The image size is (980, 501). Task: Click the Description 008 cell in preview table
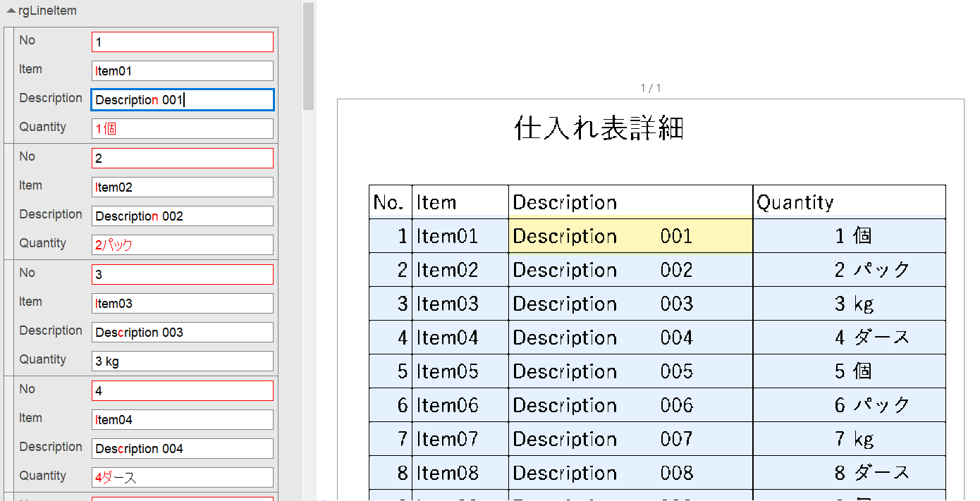point(630,473)
